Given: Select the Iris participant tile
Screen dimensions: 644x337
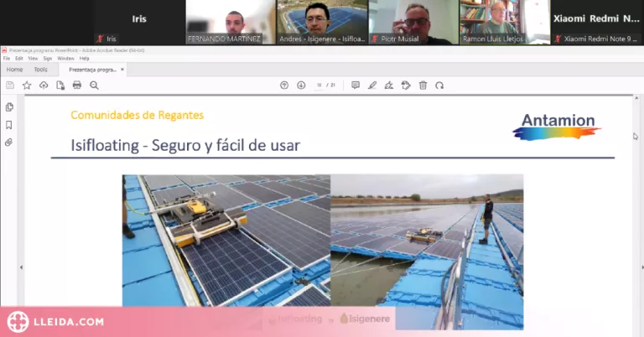Looking at the screenshot, I should pyautogui.click(x=139, y=22).
